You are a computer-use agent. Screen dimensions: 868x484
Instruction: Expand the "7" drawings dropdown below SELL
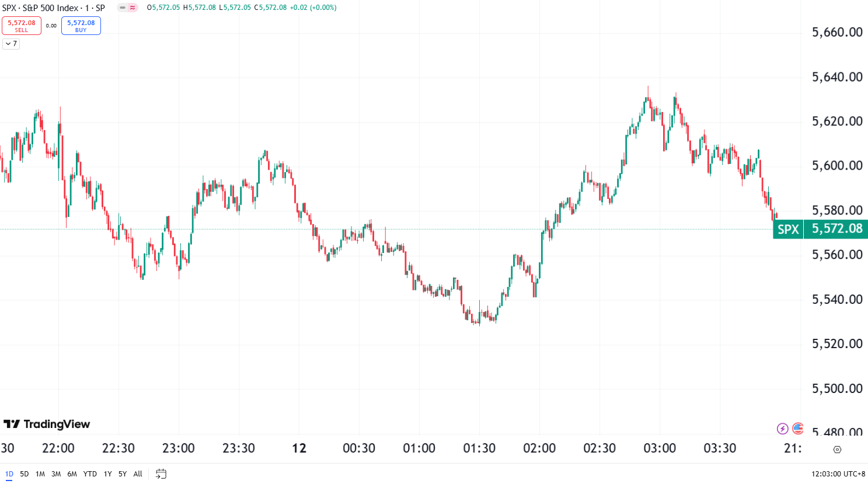point(11,44)
